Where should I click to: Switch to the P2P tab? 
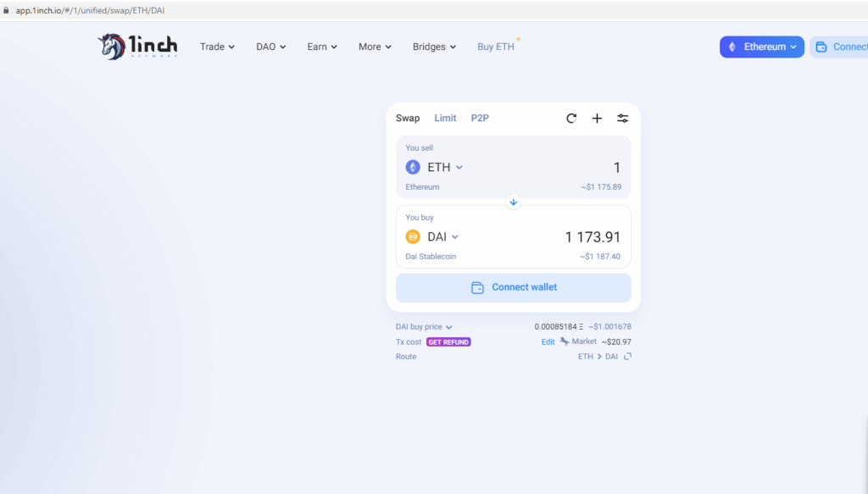[480, 119]
